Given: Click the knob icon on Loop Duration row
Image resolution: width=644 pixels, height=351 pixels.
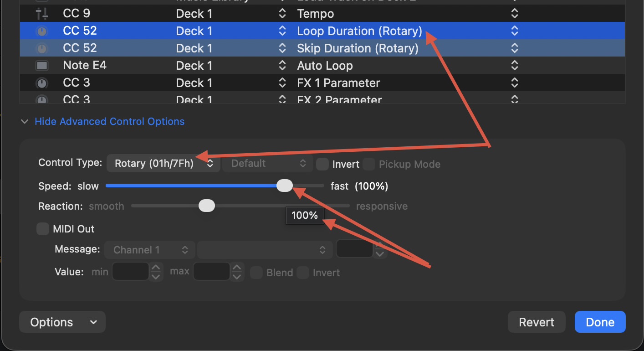Looking at the screenshot, I should [42, 31].
